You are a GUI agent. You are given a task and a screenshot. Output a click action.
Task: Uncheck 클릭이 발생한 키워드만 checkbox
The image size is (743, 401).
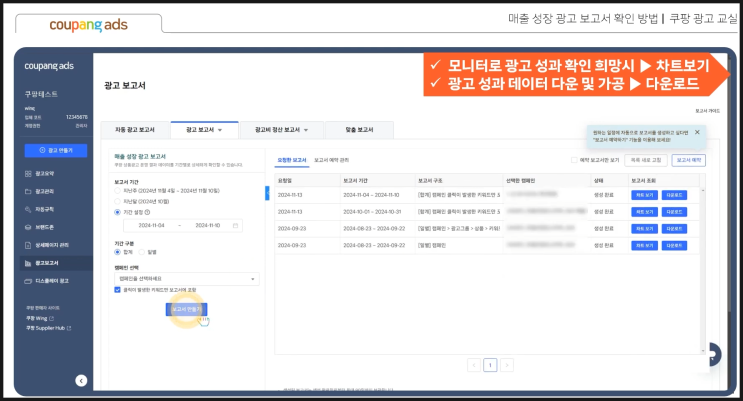coord(117,290)
